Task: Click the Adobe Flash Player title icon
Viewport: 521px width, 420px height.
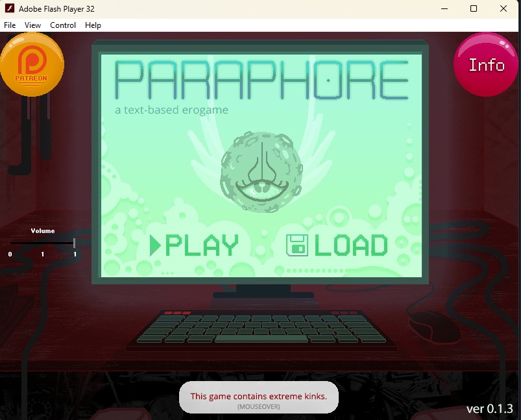Action: point(9,8)
